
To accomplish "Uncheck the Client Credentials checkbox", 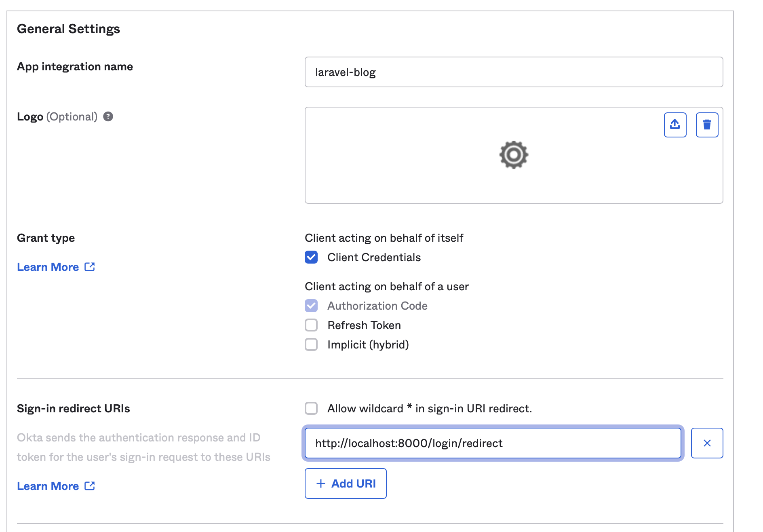I will (x=311, y=257).
